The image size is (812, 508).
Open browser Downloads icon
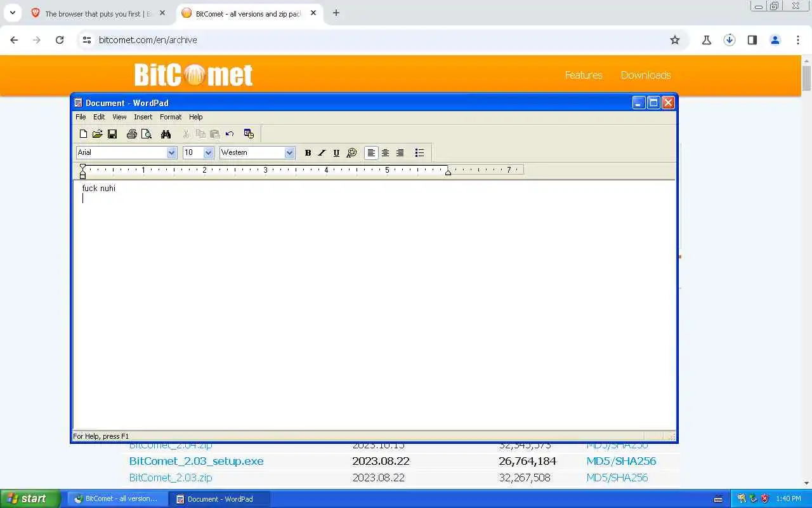[730, 40]
